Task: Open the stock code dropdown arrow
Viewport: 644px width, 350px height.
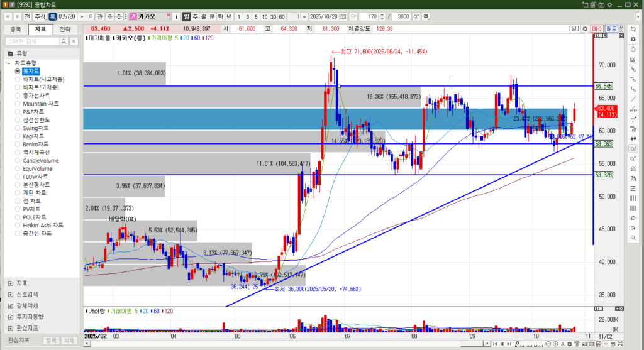Action: (x=80, y=16)
